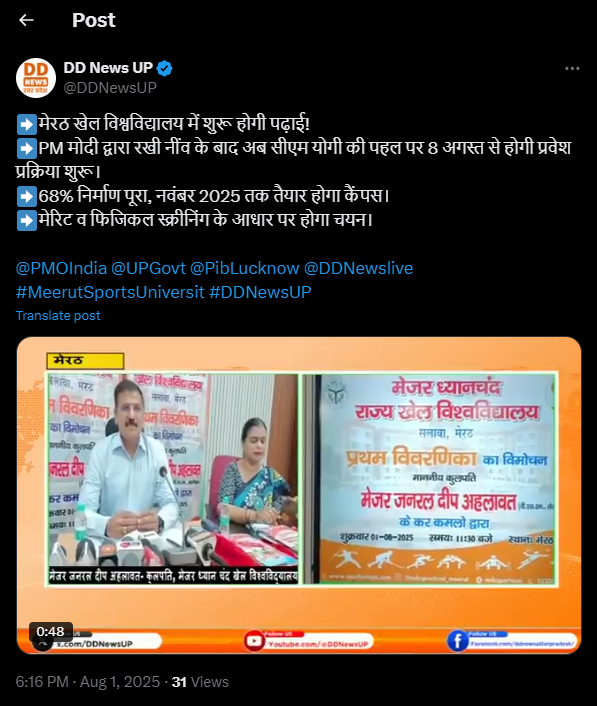The image size is (597, 706).
Task: Click the Post header title
Action: pyautogui.click(x=94, y=20)
